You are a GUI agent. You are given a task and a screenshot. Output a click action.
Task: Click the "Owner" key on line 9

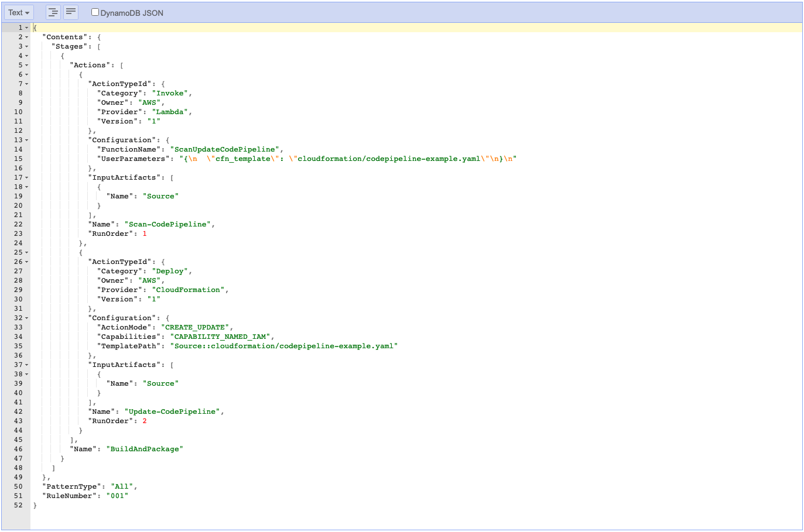pyautogui.click(x=113, y=103)
